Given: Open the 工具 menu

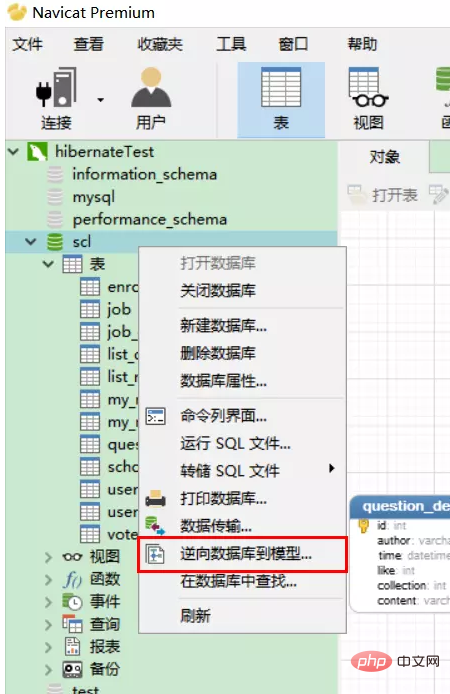Looking at the screenshot, I should click(x=231, y=44).
